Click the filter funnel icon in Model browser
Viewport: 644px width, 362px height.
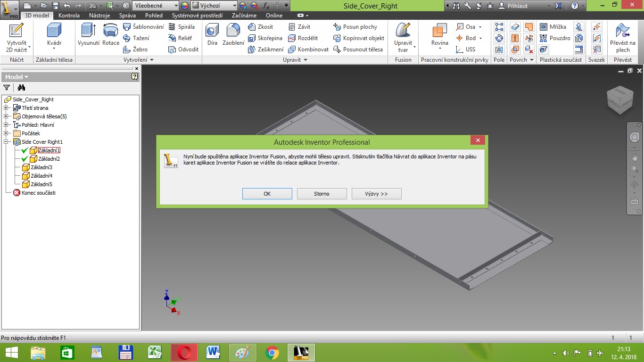click(x=7, y=87)
